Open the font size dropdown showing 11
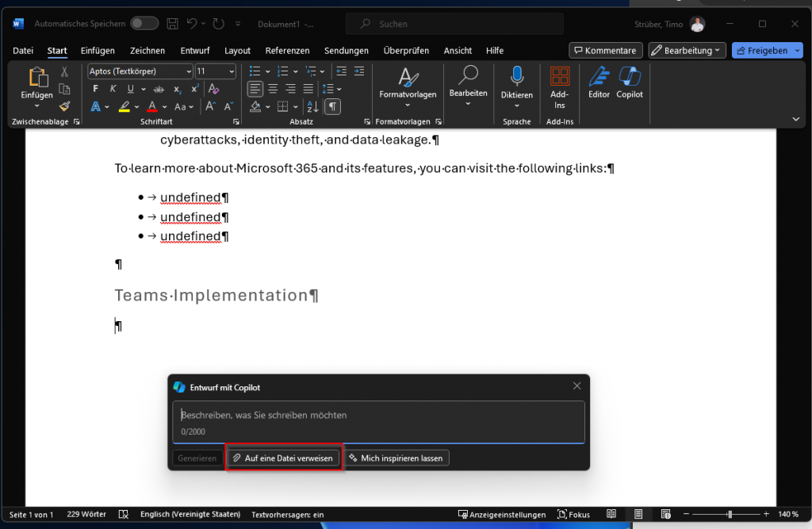 coord(232,71)
